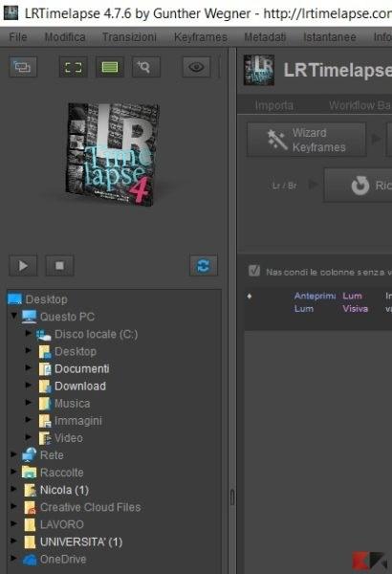Select the Immagini folder

[x=78, y=421]
